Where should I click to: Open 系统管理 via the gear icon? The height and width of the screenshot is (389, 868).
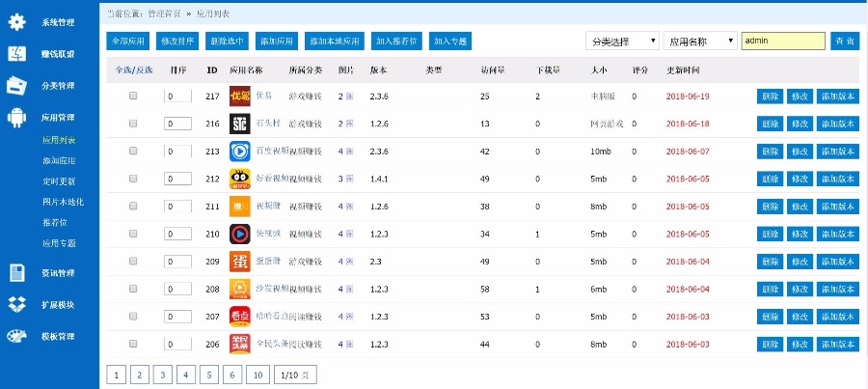tap(17, 22)
